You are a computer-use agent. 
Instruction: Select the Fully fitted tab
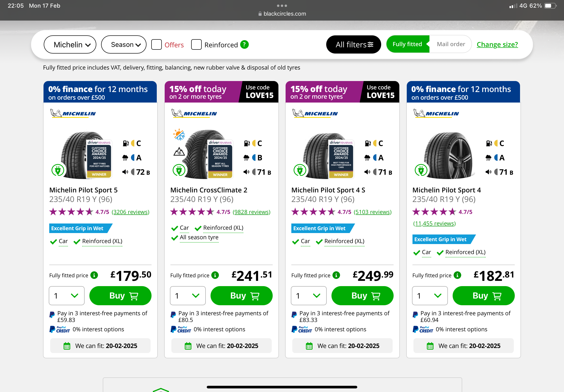[x=407, y=44]
